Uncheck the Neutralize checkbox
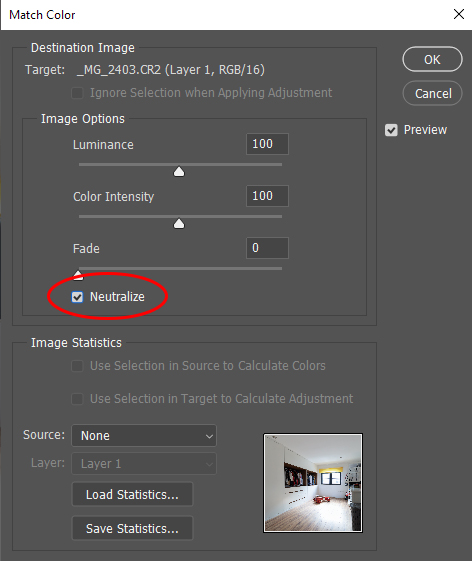Viewport: 472px width, 561px height. (77, 297)
